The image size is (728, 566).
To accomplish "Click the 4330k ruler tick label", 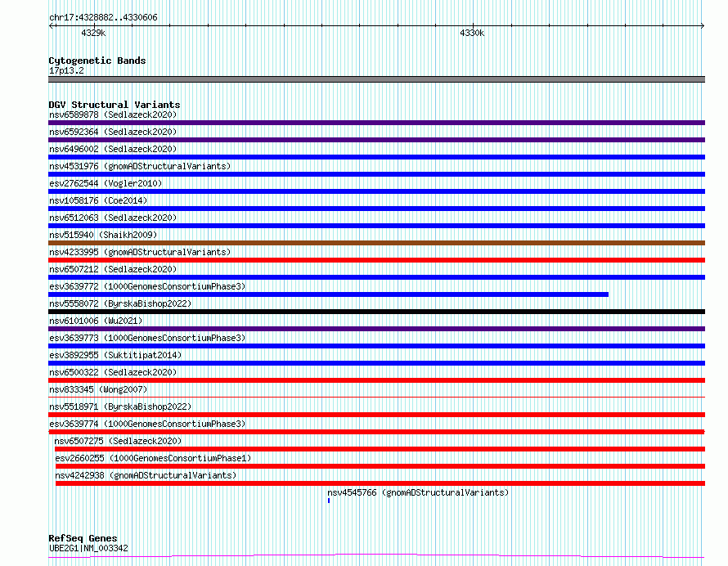I will click(472, 33).
